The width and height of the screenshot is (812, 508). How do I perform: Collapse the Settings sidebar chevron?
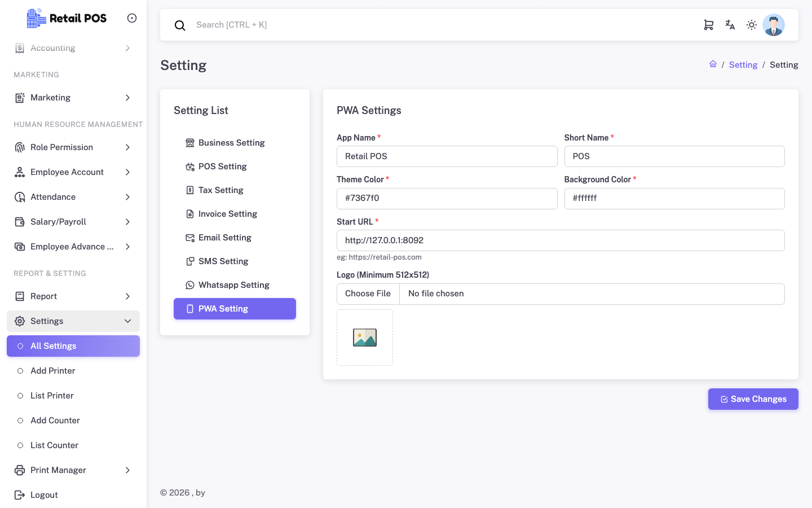(x=128, y=321)
